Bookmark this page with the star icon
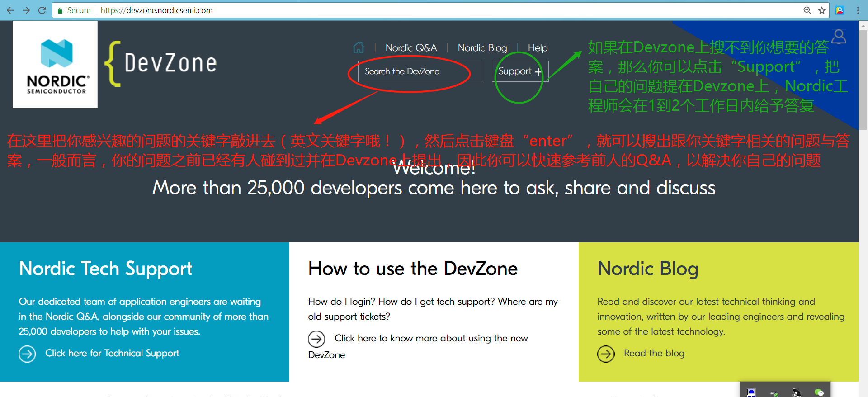 (822, 10)
